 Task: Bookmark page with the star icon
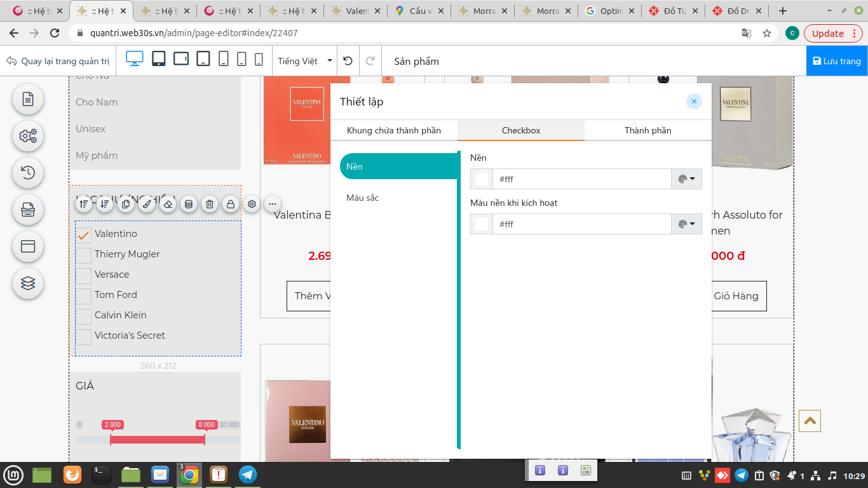(767, 33)
